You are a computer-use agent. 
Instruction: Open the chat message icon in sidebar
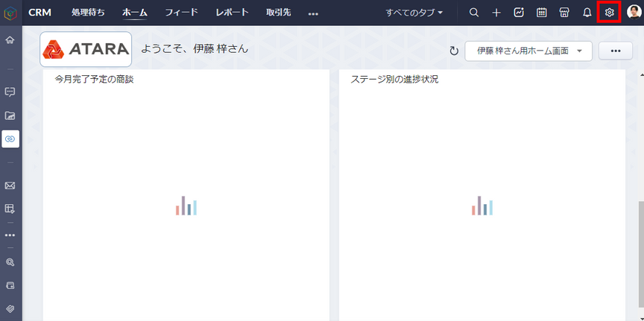pyautogui.click(x=10, y=92)
